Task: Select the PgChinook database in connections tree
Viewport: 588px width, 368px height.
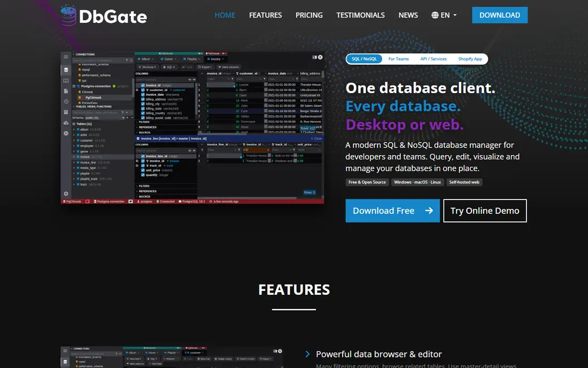Action: 94,97
